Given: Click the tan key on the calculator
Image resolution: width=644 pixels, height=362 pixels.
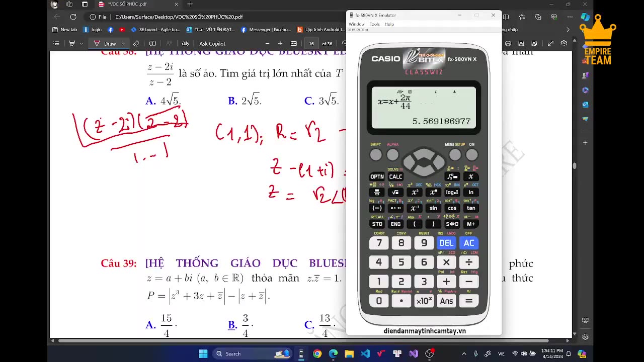Looking at the screenshot, I should 471,208.
